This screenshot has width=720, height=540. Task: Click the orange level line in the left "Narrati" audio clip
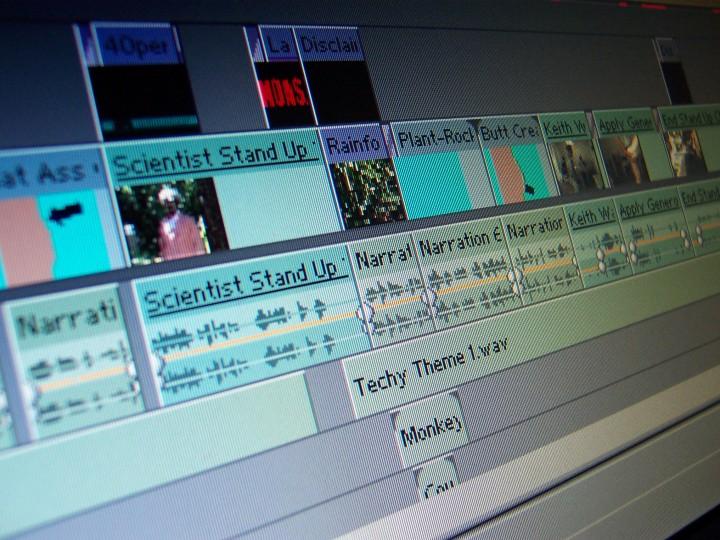click(x=82, y=379)
